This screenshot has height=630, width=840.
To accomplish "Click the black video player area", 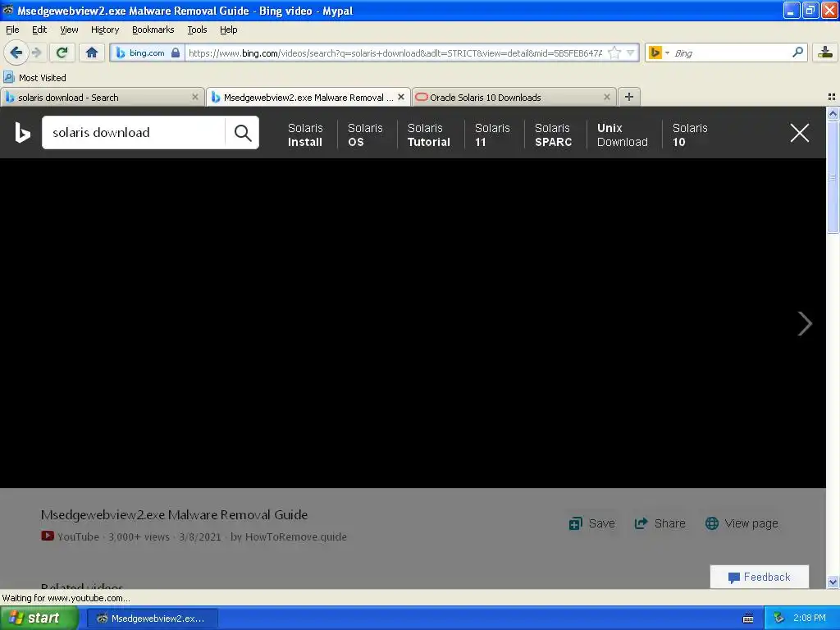I will pos(413,323).
